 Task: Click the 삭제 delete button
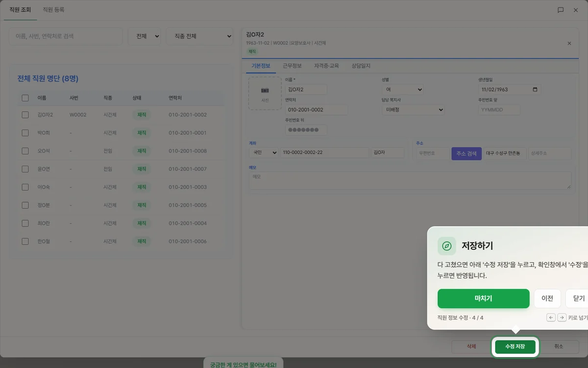click(x=471, y=346)
